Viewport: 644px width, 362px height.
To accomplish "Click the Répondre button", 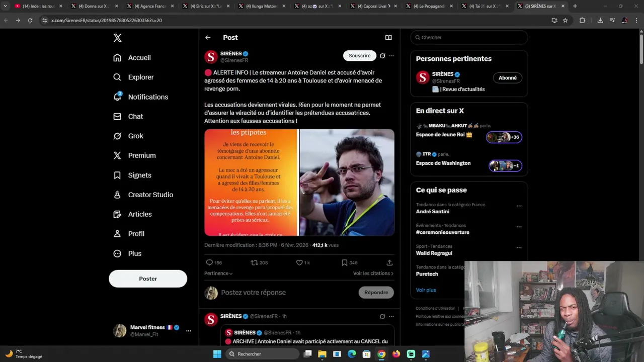I will [376, 293].
